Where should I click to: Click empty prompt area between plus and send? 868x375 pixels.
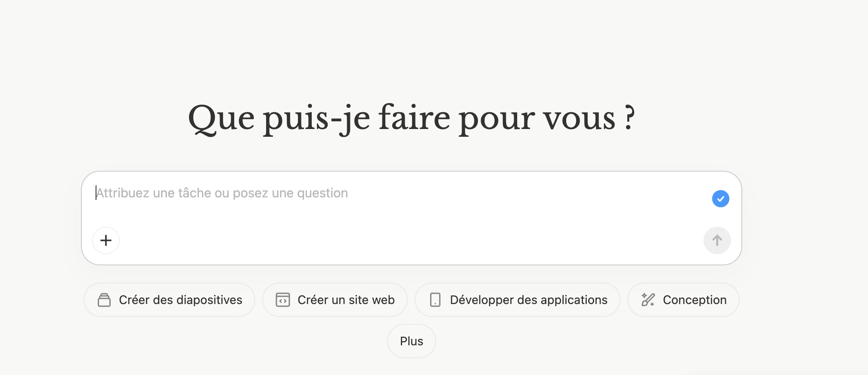pos(409,240)
